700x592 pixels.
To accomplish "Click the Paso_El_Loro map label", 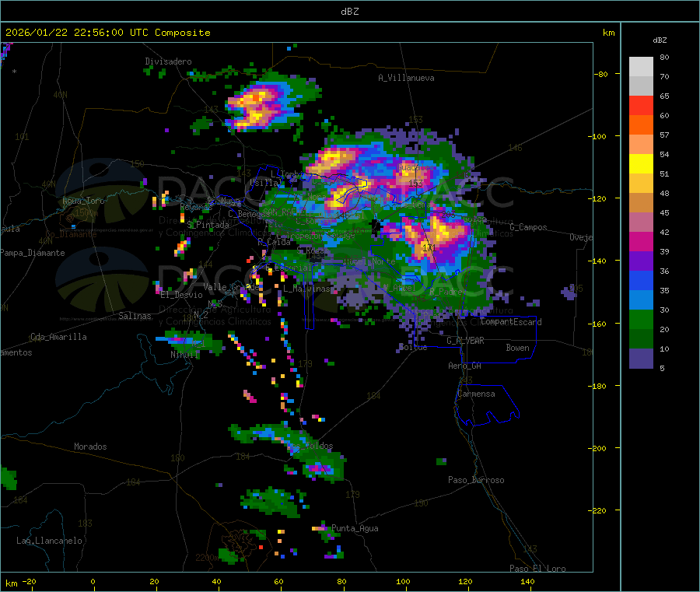I will point(537,569).
